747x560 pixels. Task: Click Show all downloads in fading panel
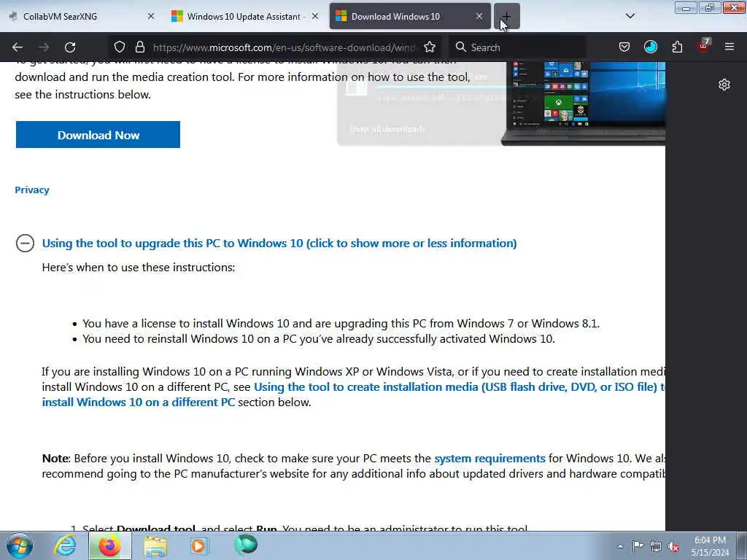tap(387, 129)
